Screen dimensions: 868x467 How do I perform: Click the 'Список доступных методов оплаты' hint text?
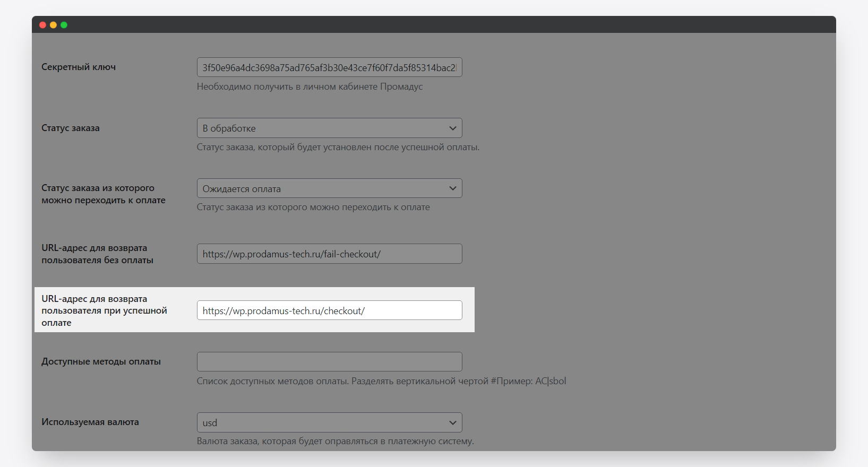click(x=381, y=381)
